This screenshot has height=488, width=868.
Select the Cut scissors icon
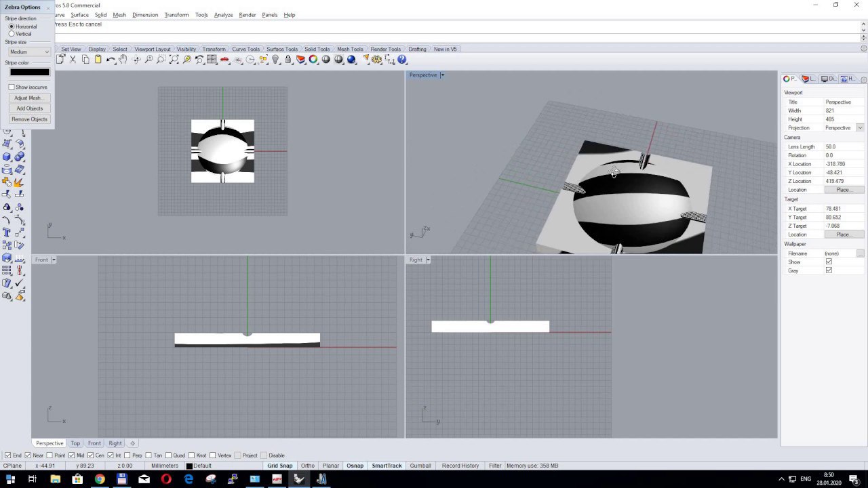pyautogui.click(x=73, y=60)
